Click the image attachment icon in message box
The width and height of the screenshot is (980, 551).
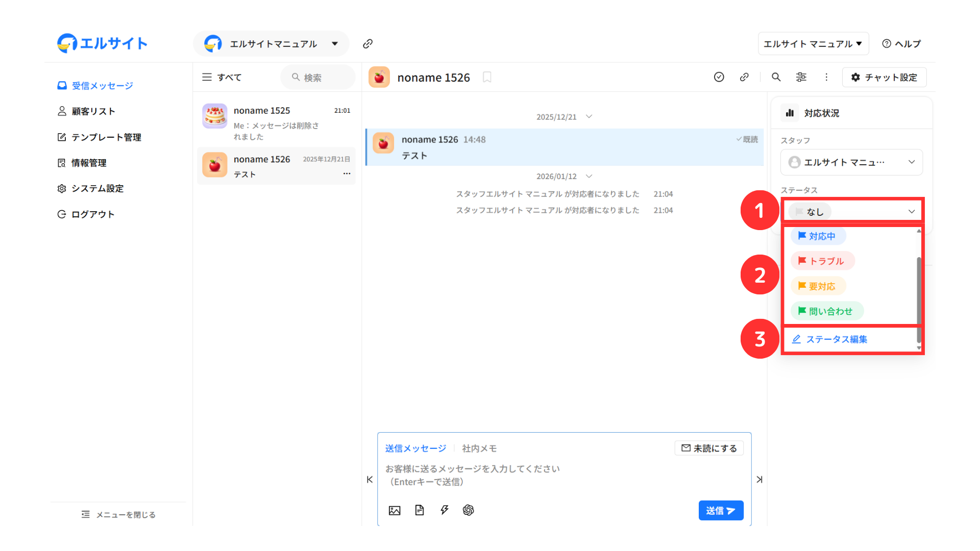[395, 510]
